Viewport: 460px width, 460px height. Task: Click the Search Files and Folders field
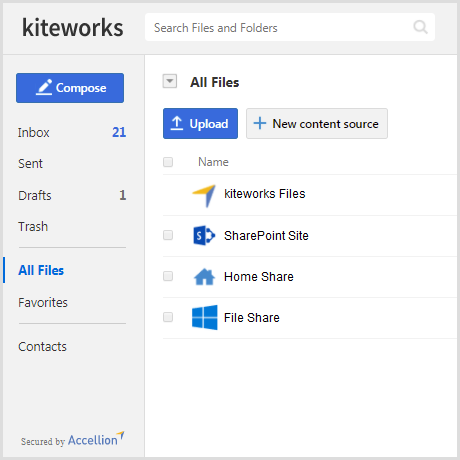pos(290,27)
